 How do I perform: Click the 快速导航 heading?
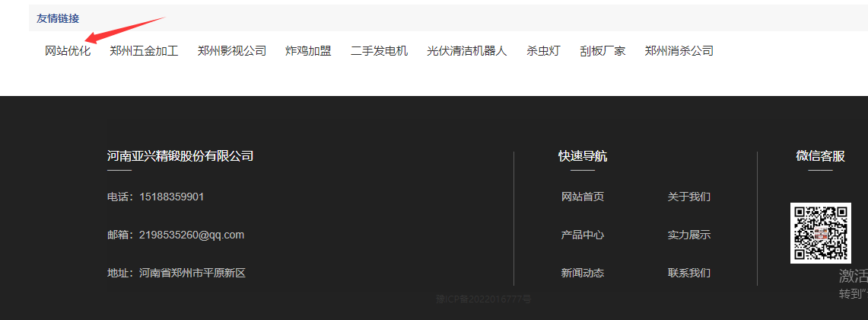coord(583,156)
